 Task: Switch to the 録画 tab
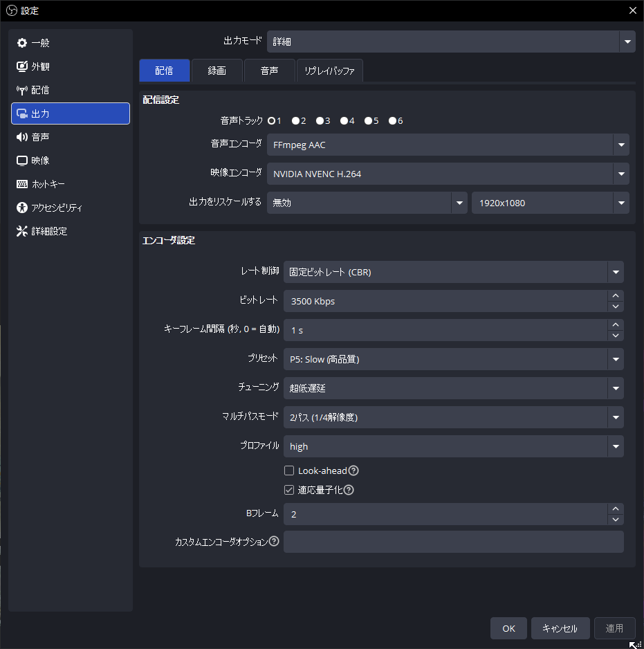pos(217,70)
